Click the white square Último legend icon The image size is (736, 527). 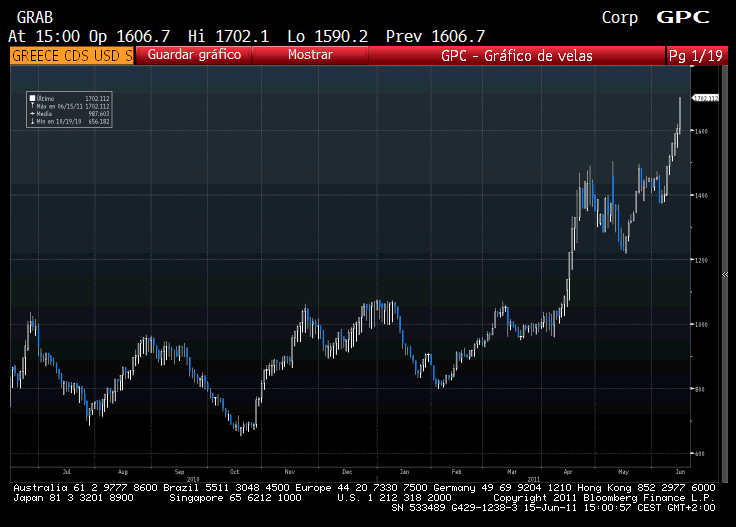(32, 98)
